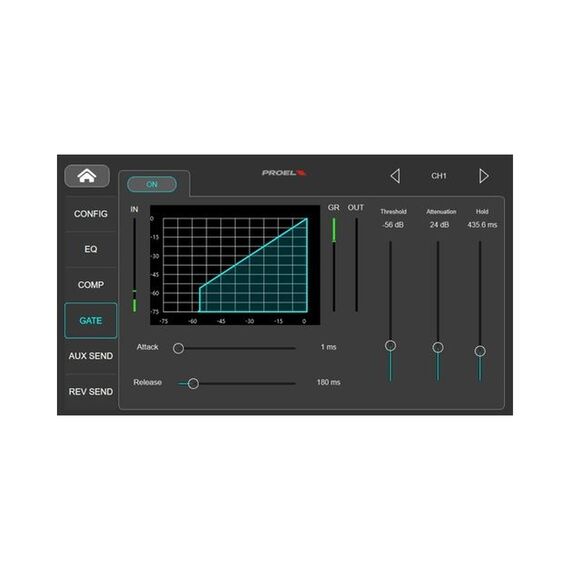Open the EQ page
The image size is (570, 570).
coord(91,249)
